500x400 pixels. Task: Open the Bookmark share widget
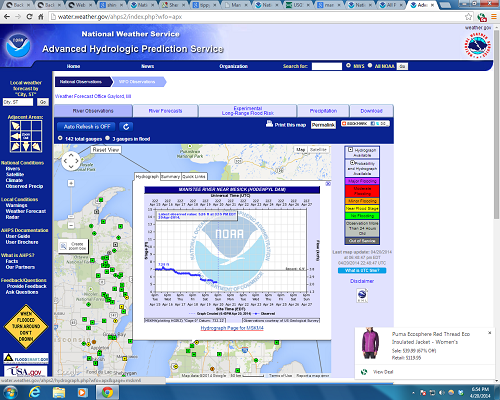(x=365, y=124)
